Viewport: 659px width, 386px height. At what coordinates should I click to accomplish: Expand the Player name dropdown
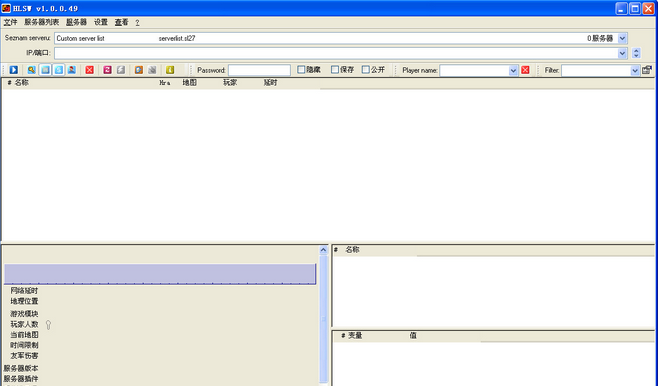pos(513,71)
